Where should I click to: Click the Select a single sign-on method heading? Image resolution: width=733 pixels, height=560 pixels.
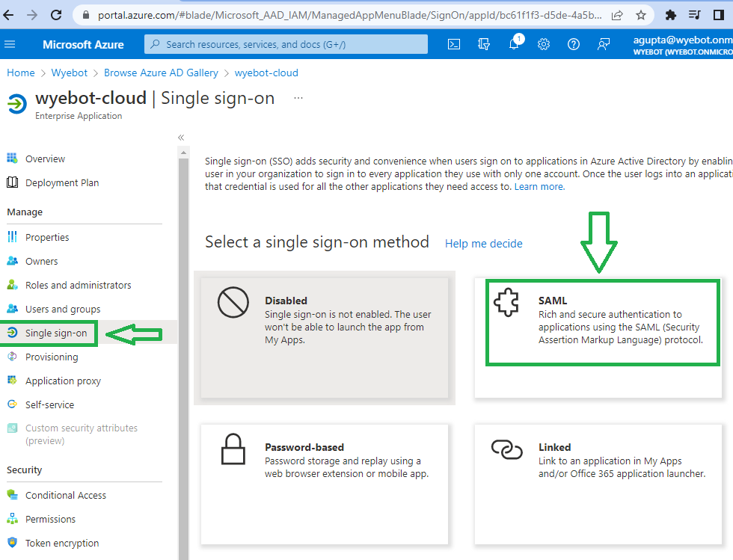317,242
